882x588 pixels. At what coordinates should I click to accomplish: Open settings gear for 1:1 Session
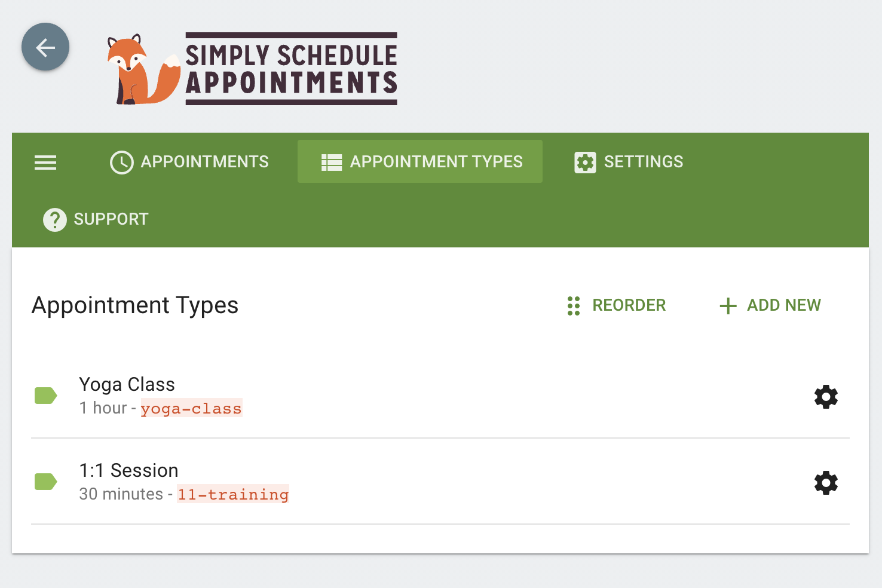(x=826, y=483)
